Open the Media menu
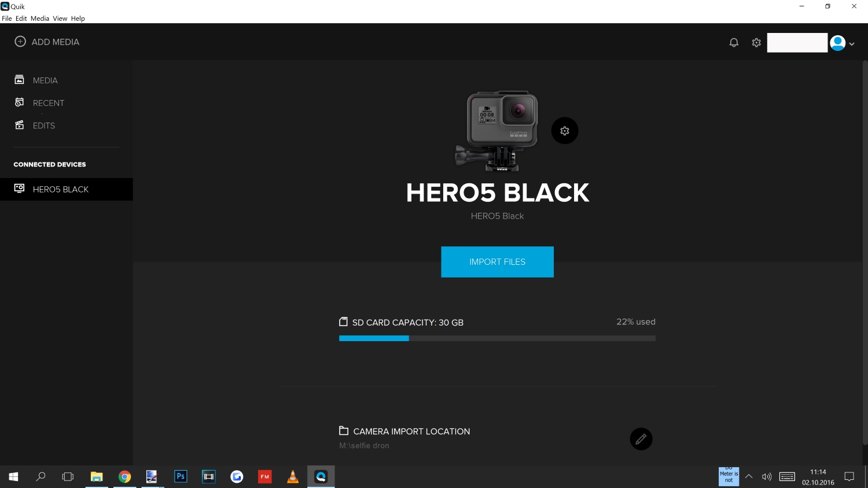The image size is (868, 488). click(40, 19)
